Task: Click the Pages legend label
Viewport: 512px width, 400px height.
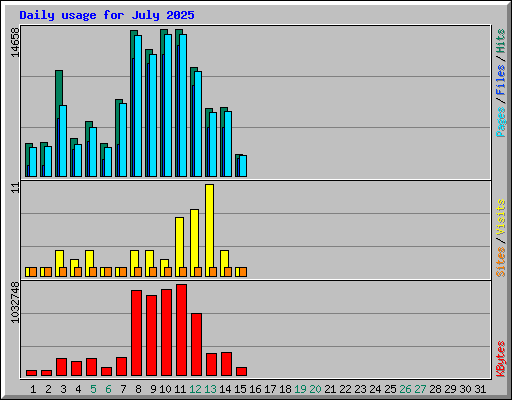Action: (500, 122)
